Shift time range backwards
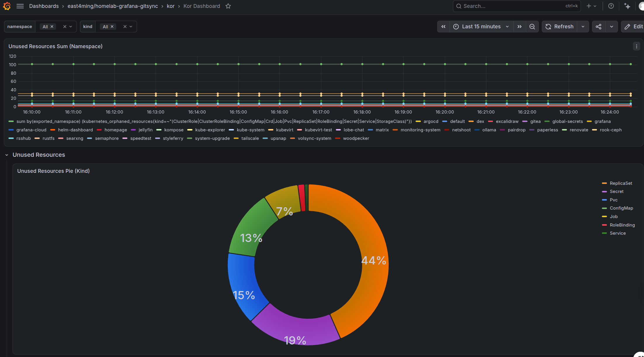Viewport: 644px width, 357px height. click(x=443, y=27)
